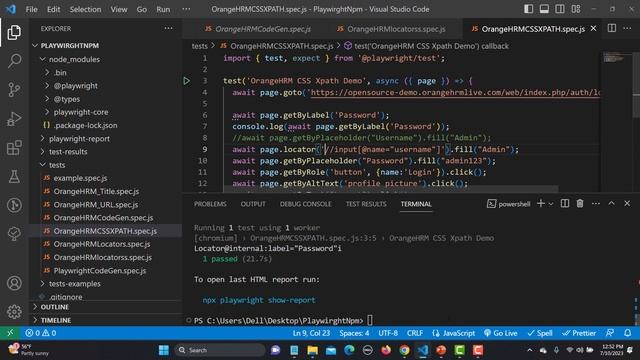This screenshot has width=640, height=360.
Task: Add a new terminal with plus icon
Action: 541,203
